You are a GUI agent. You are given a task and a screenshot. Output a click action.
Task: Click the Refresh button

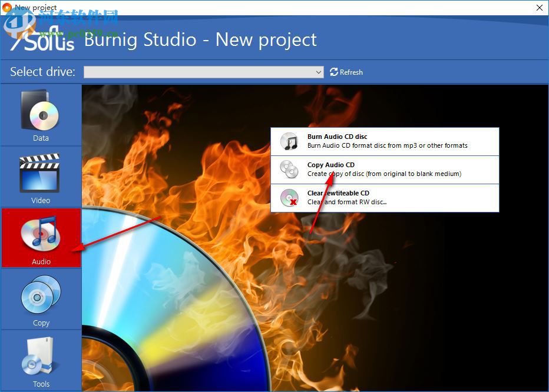(346, 72)
